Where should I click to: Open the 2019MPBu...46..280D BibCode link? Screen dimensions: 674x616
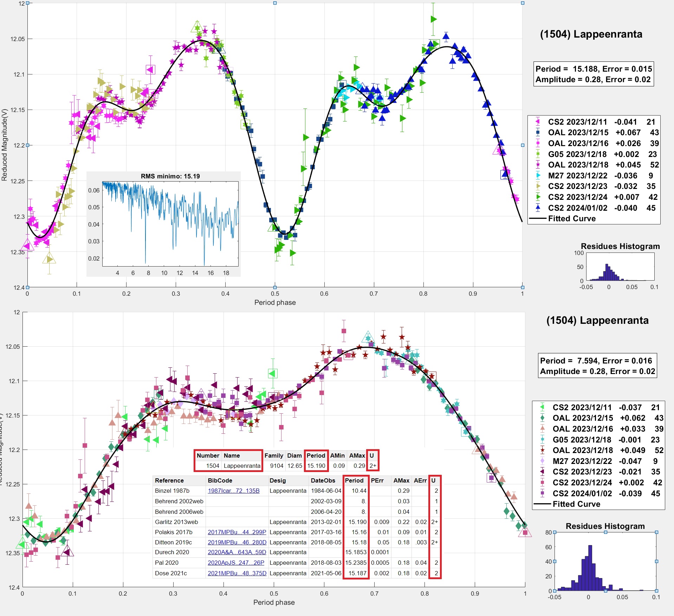pos(237,542)
